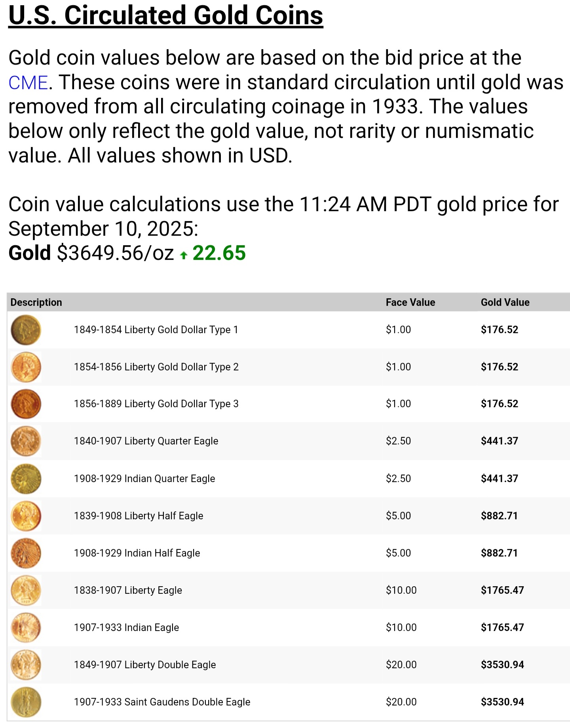Click the Liberty Eagle coin image
570x728 pixels.
click(x=26, y=591)
